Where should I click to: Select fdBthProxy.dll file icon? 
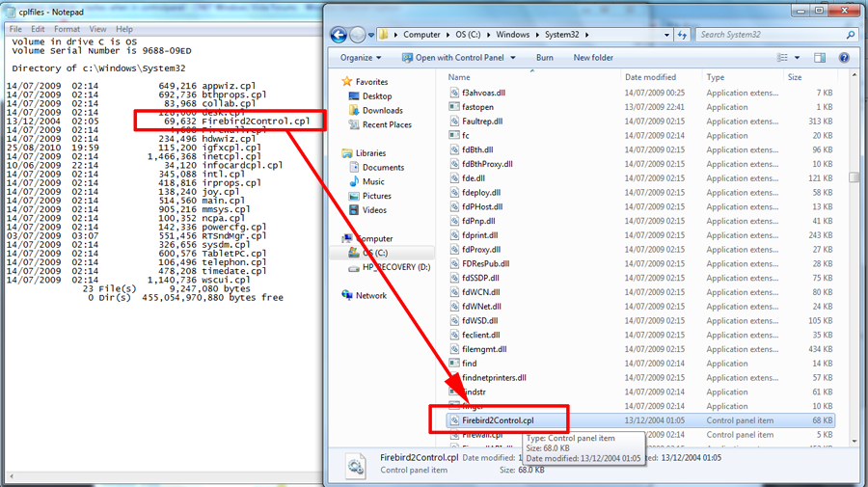pos(454,164)
